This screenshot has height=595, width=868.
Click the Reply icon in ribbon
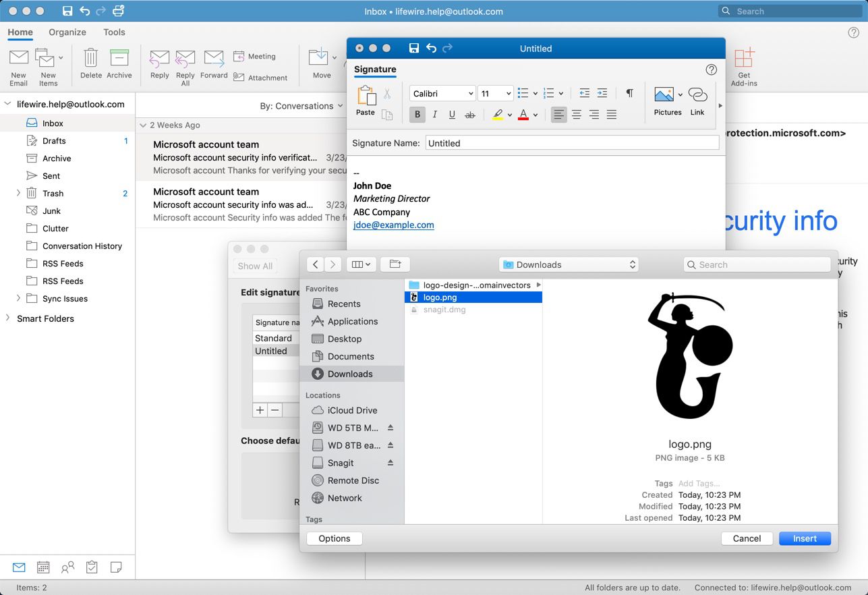coord(160,58)
